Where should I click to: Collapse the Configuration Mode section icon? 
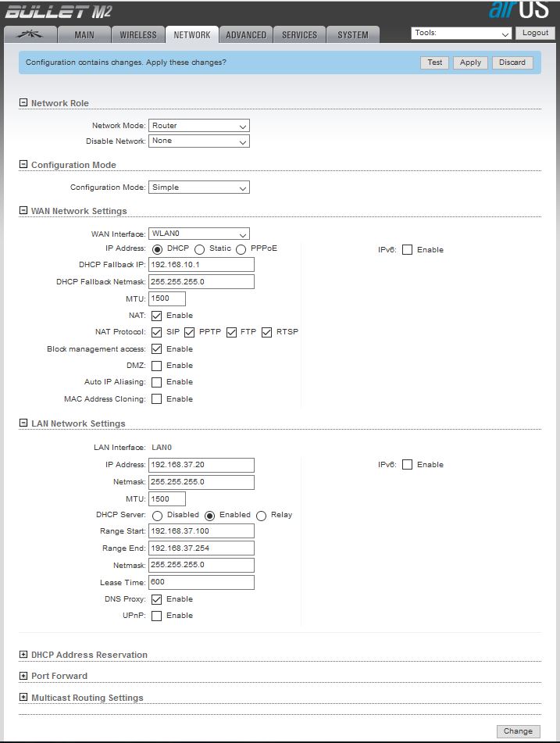[x=23, y=165]
